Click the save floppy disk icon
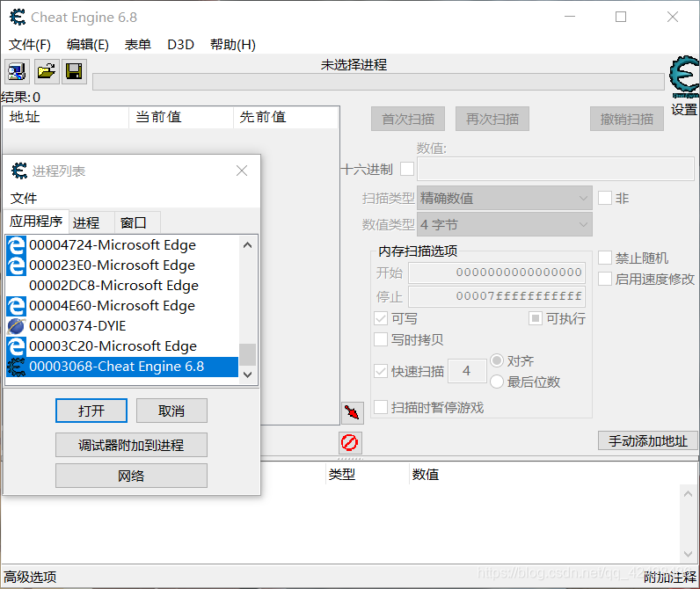Screen dimensions: 700x589 (x=74, y=71)
